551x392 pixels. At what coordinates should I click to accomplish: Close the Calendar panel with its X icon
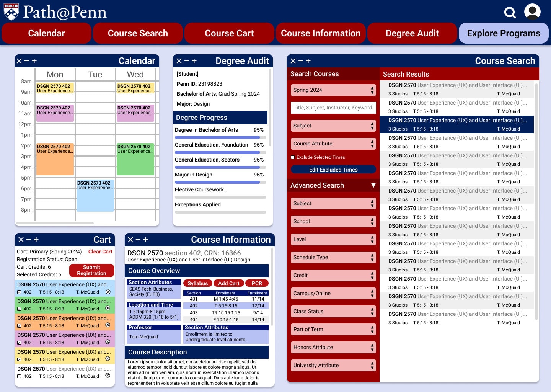(x=19, y=61)
